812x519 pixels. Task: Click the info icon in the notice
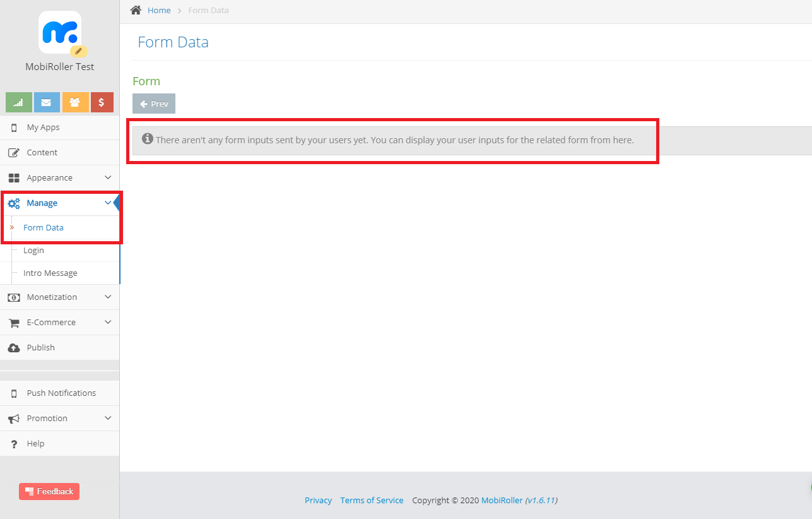pos(148,139)
